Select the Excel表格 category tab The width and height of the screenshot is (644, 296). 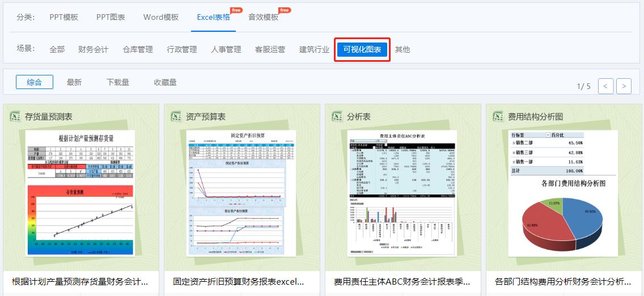[x=213, y=17]
